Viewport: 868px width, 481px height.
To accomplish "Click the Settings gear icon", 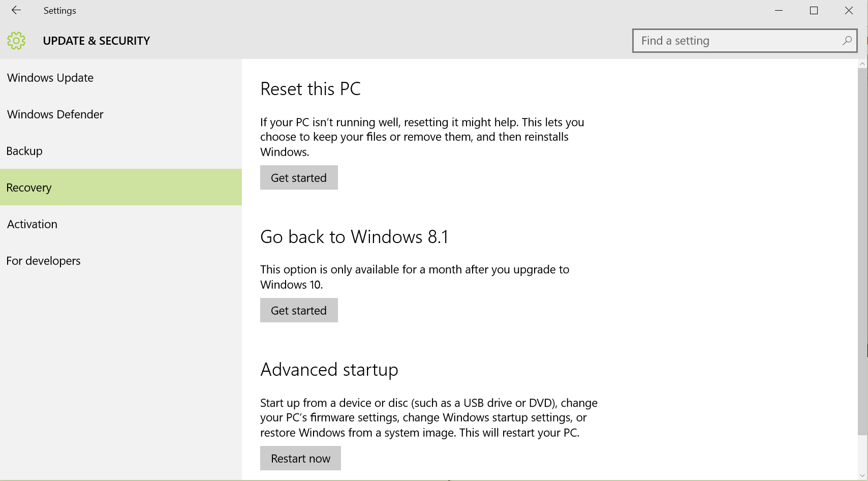I will click(x=16, y=41).
